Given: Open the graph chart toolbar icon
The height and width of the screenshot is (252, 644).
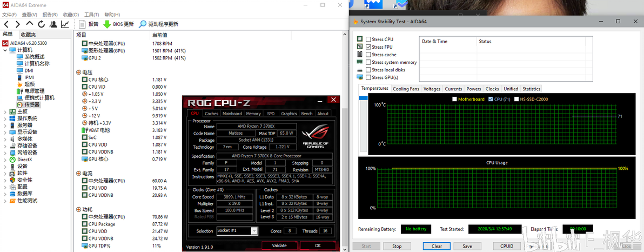Looking at the screenshot, I should click(65, 24).
